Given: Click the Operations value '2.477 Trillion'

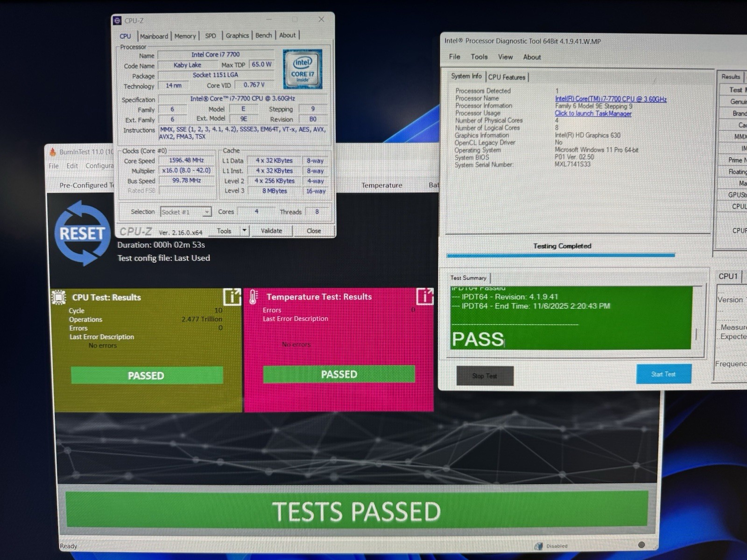Looking at the screenshot, I should tap(202, 319).
